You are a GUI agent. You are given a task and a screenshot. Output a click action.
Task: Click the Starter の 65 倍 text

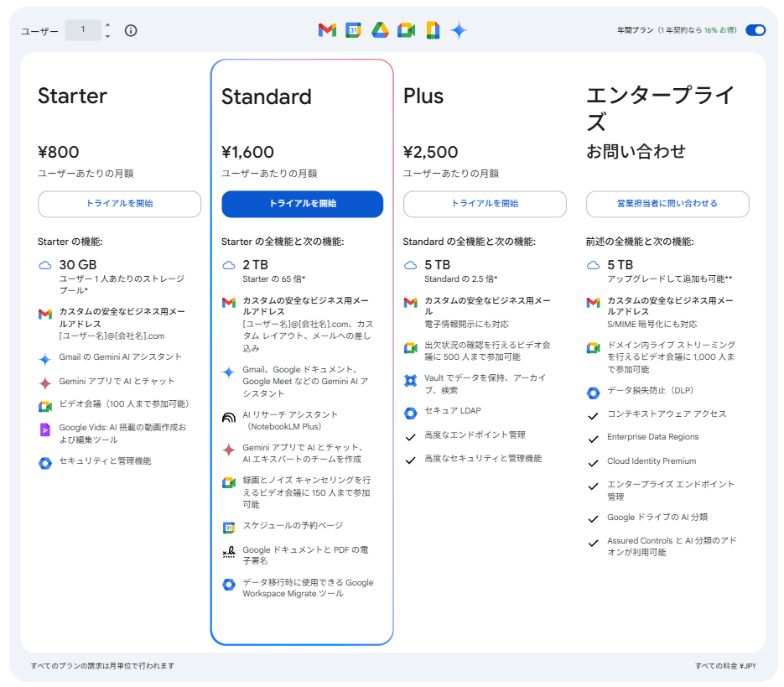pyautogui.click(x=273, y=279)
